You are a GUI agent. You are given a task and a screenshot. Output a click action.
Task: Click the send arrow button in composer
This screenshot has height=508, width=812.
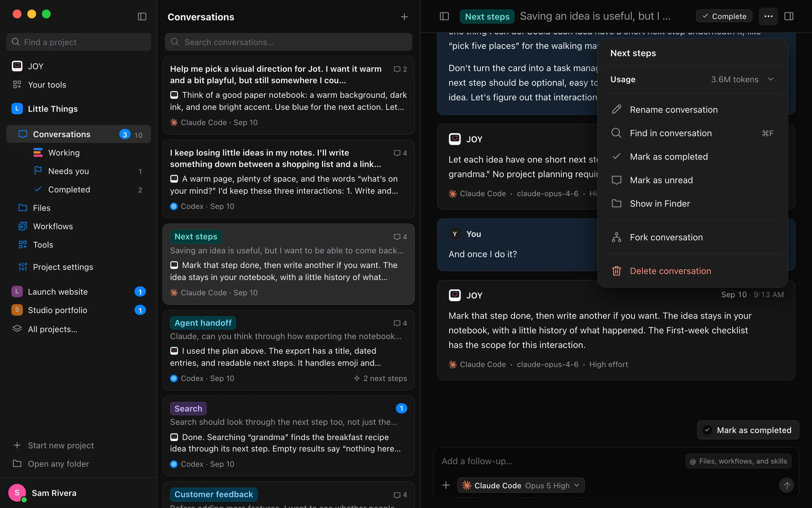787,485
